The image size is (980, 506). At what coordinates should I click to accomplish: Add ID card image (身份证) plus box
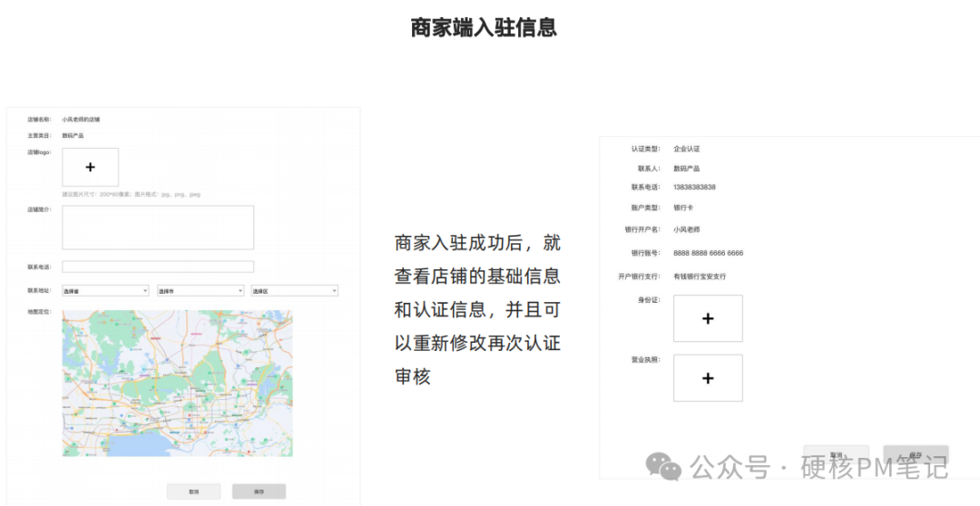pyautogui.click(x=708, y=318)
